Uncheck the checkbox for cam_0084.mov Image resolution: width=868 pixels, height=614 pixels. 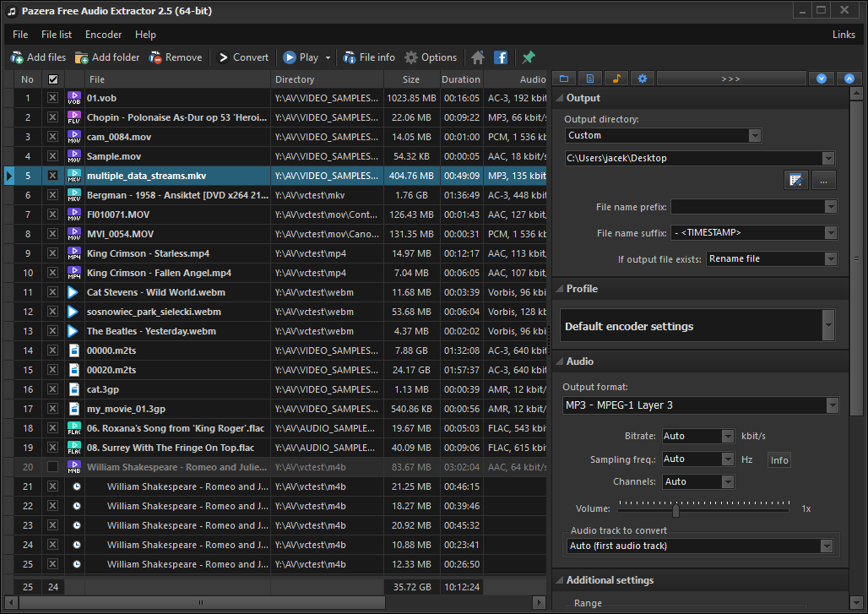[52, 137]
